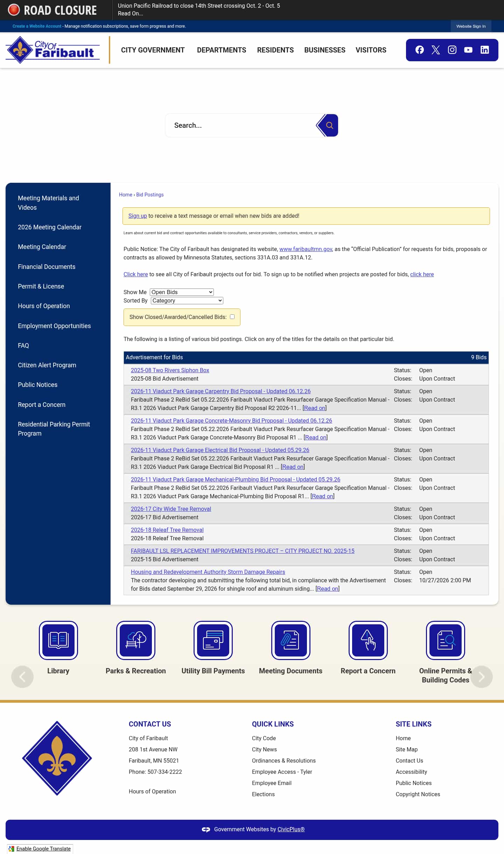Open the Library quick link icon

click(x=58, y=640)
